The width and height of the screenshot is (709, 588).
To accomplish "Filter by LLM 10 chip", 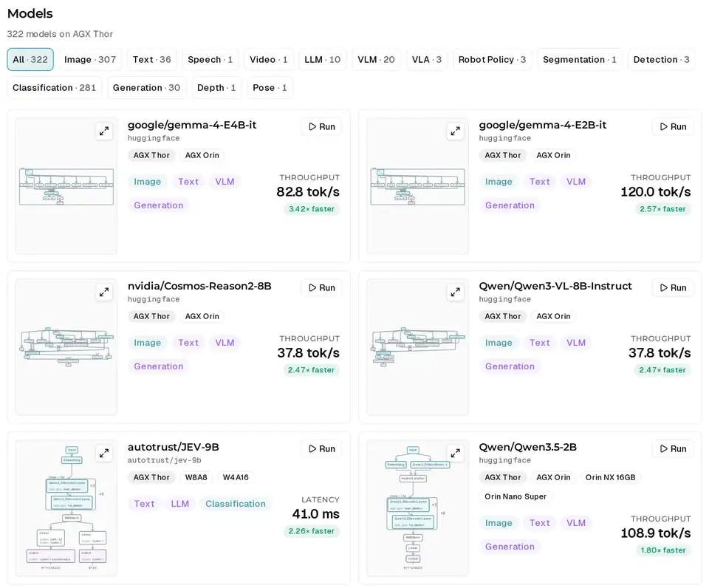I will click(x=323, y=60).
